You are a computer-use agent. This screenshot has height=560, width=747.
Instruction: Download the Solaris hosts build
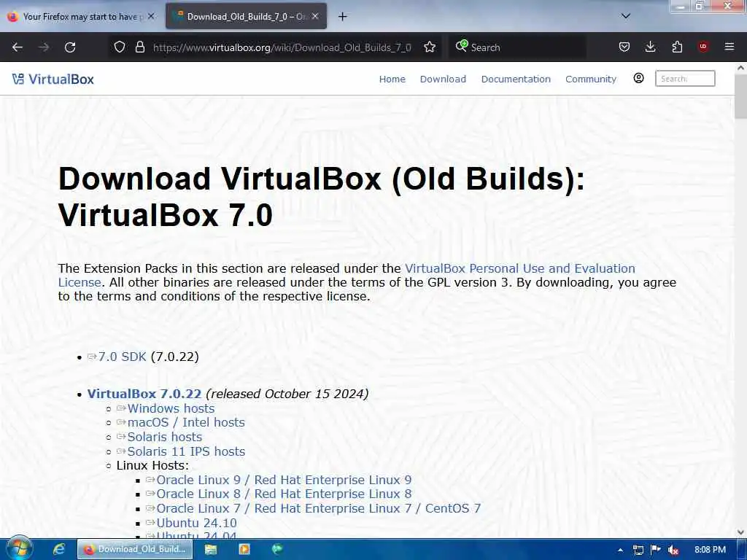tap(164, 437)
